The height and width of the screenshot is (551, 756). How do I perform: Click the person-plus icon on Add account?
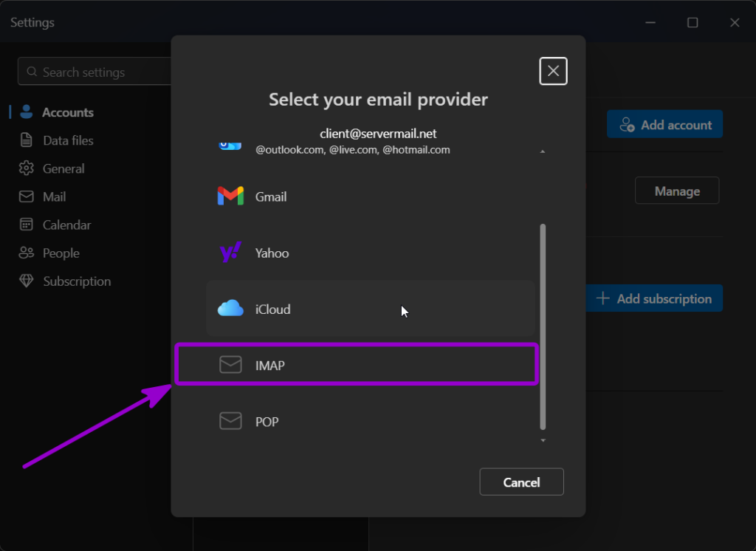[627, 125]
